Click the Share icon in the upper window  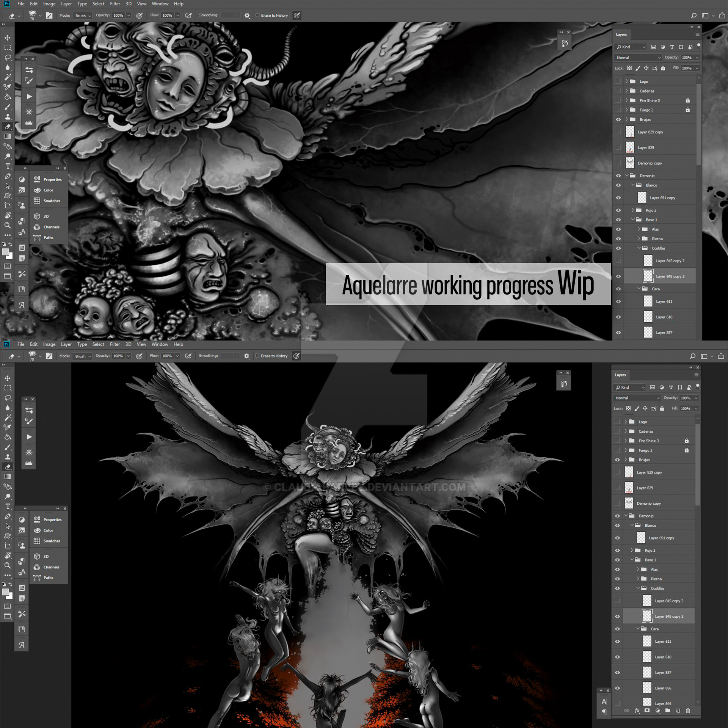pyautogui.click(x=722, y=16)
